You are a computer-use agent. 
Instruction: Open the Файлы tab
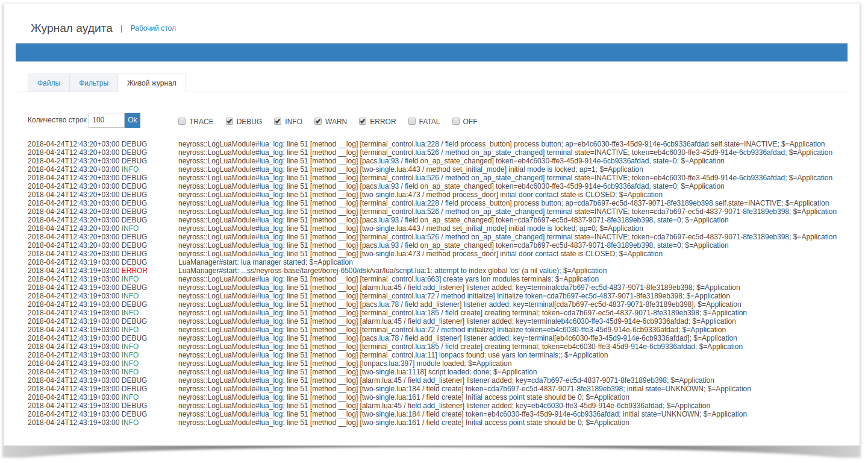click(49, 83)
